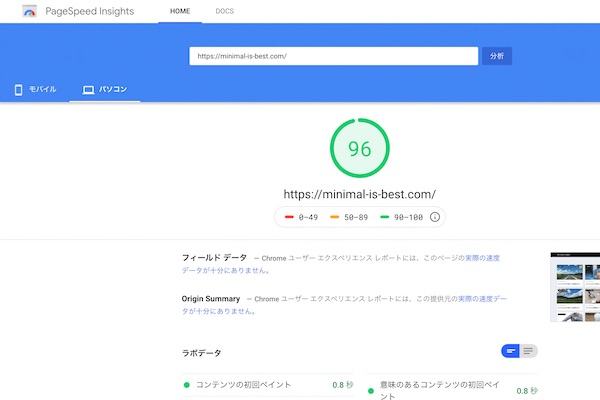Viewport: 600px width, 400px height.
Task: Open the Origin Summary 実際の速度データ link
Action: point(483,299)
